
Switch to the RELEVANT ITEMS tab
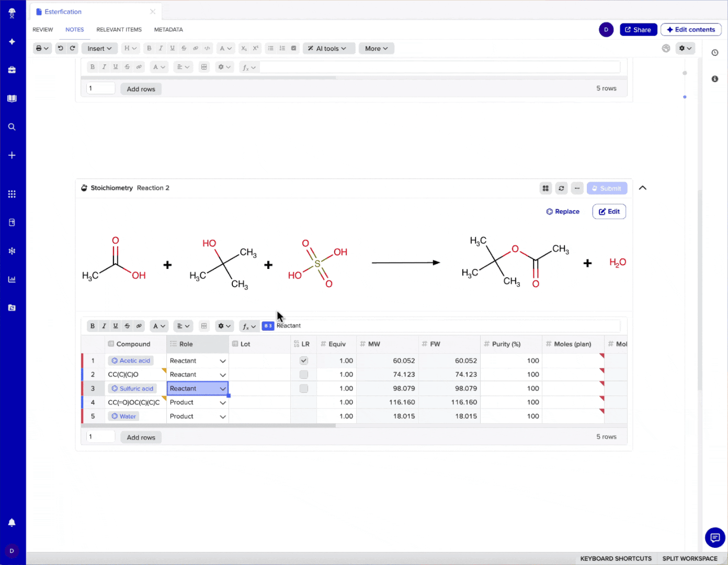pyautogui.click(x=119, y=30)
